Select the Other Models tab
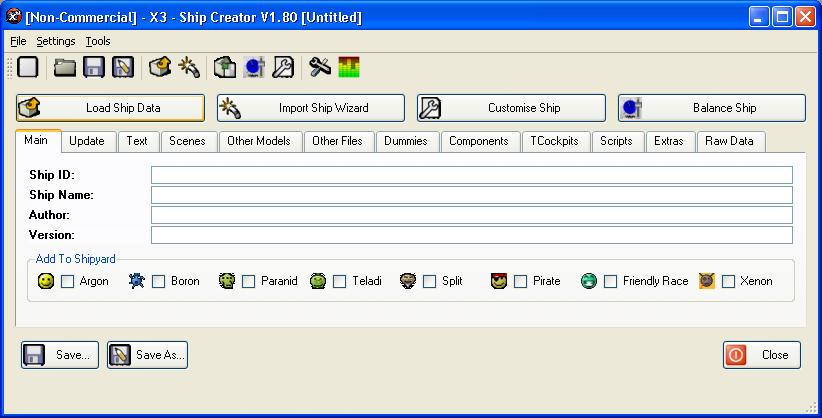The image size is (822, 418). click(259, 141)
